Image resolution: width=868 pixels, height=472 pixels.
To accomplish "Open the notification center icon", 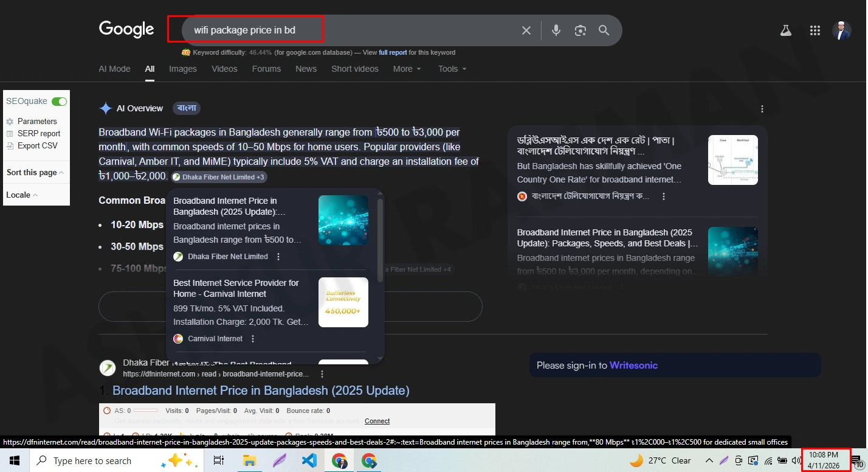I will 857,460.
